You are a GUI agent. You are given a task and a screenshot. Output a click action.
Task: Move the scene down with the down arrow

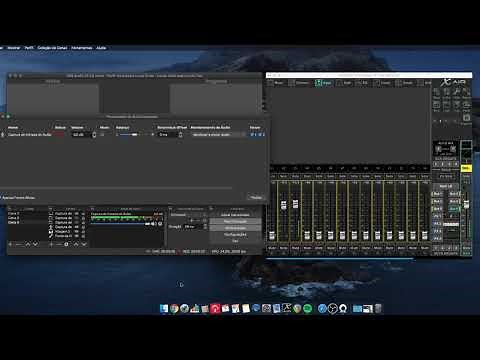coord(35,244)
